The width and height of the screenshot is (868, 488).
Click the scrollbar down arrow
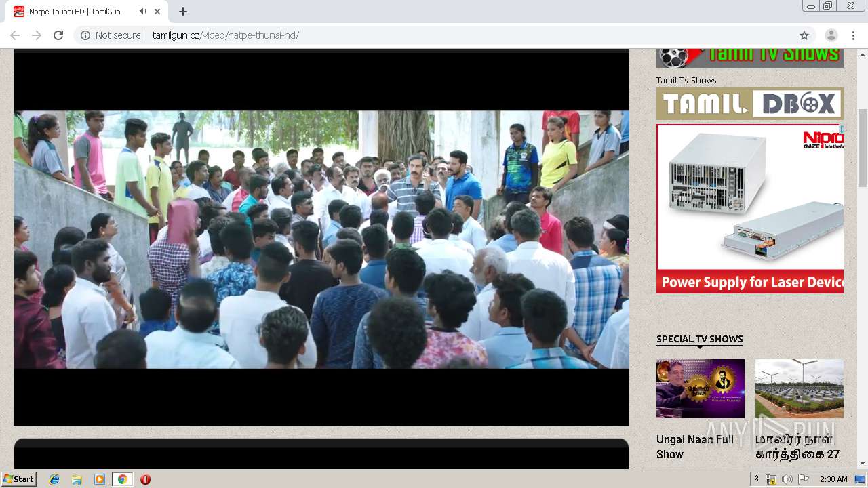[x=863, y=463]
